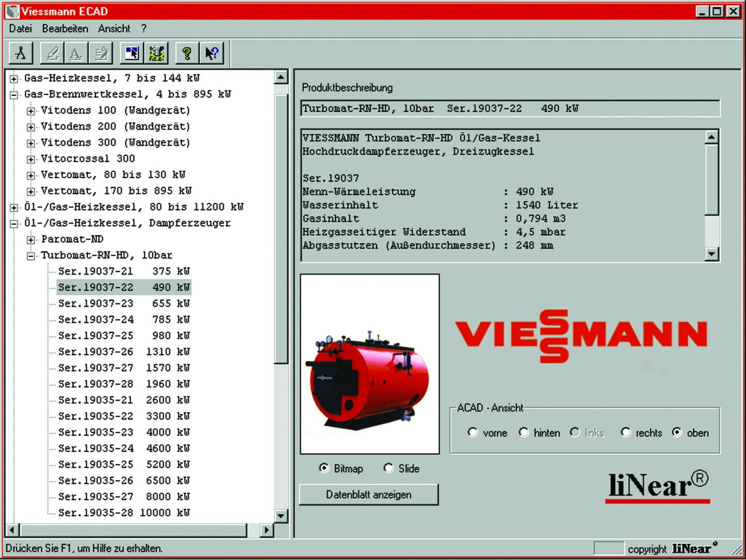Expand the Paromat-ND node
This screenshot has width=746, height=560.
click(x=31, y=240)
